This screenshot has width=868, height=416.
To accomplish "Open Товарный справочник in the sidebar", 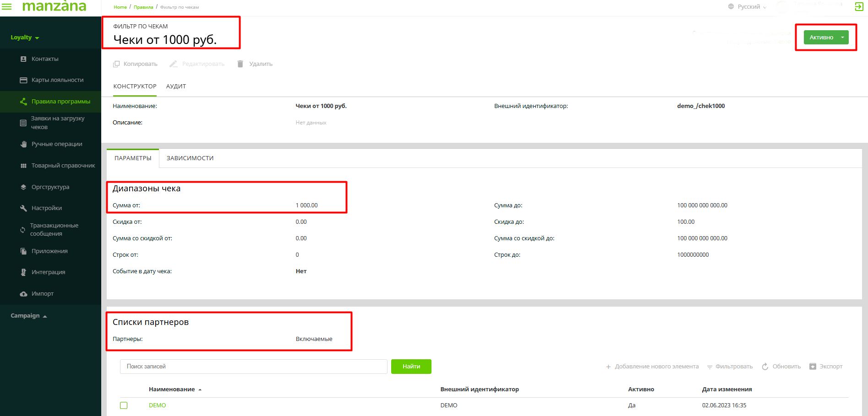I will pos(63,166).
